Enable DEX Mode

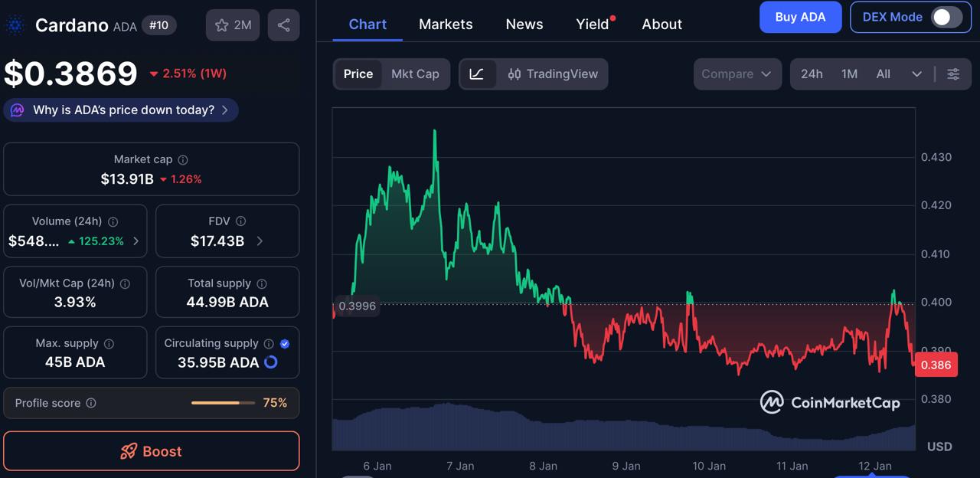(x=946, y=16)
